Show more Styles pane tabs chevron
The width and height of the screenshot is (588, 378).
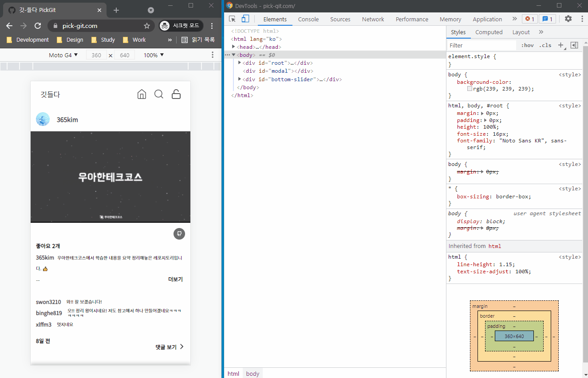click(x=541, y=32)
